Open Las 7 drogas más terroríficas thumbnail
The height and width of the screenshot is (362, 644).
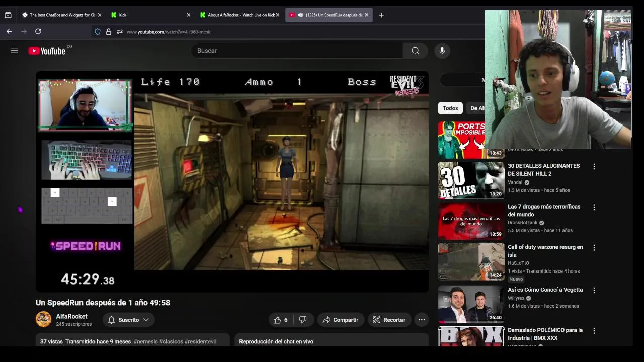click(x=471, y=221)
